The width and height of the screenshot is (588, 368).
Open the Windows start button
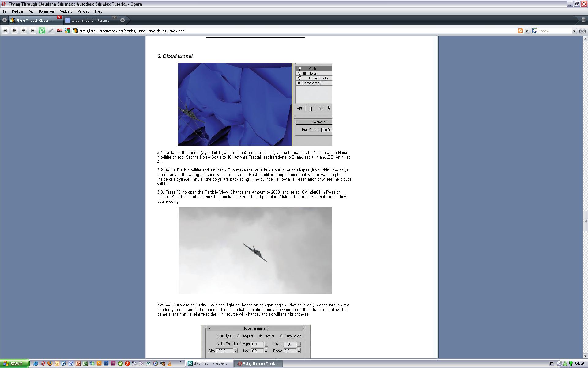[x=15, y=363]
